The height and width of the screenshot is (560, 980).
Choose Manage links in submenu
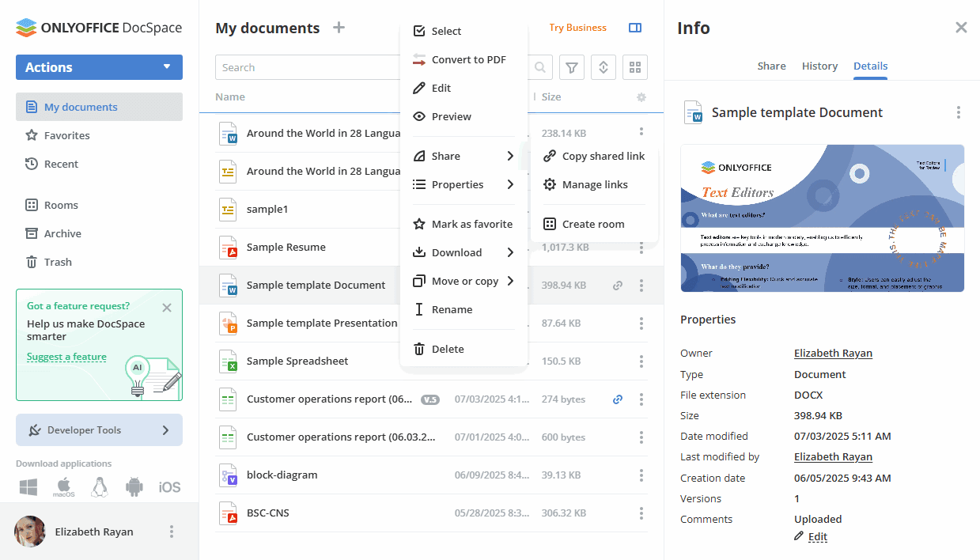[x=594, y=184]
